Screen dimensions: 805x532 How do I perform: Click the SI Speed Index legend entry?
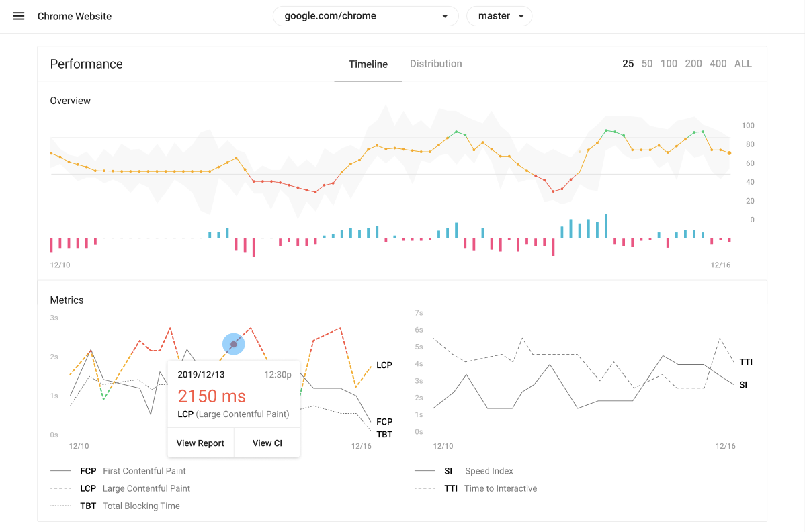464,470
